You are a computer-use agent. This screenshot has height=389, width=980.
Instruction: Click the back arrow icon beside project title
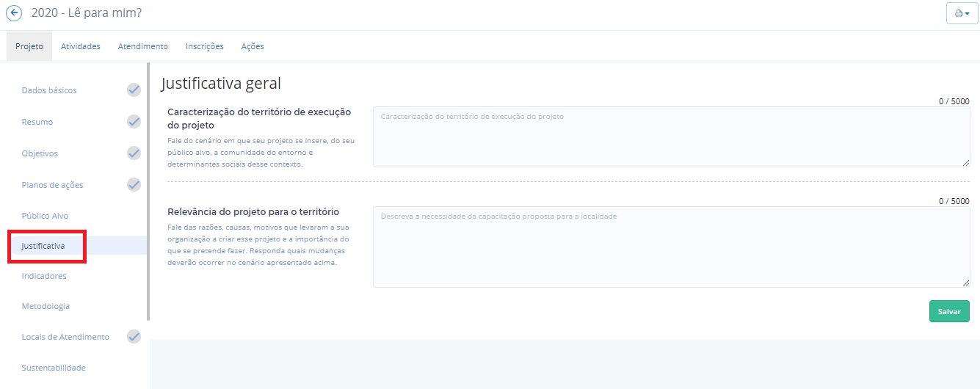coord(14,13)
